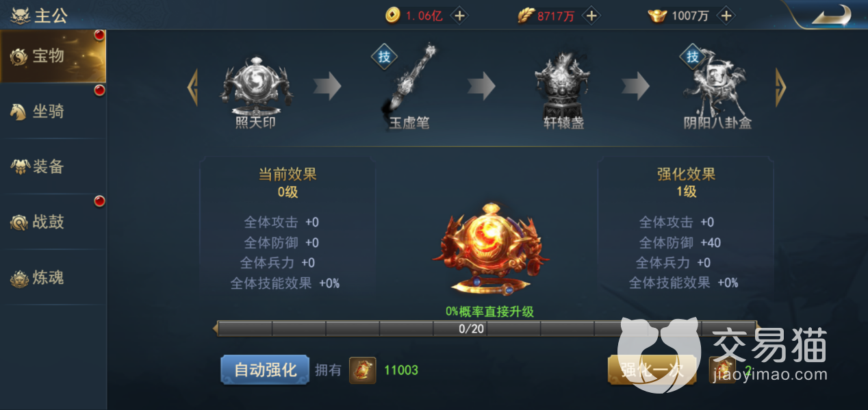The width and height of the screenshot is (868, 410).
Task: Switch to the 装备 equipment tab
Action: tap(53, 167)
